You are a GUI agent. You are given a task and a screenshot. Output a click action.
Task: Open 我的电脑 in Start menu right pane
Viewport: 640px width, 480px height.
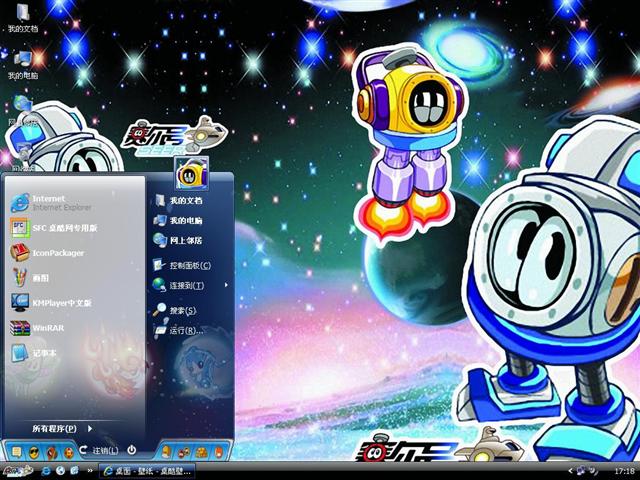[x=178, y=220]
